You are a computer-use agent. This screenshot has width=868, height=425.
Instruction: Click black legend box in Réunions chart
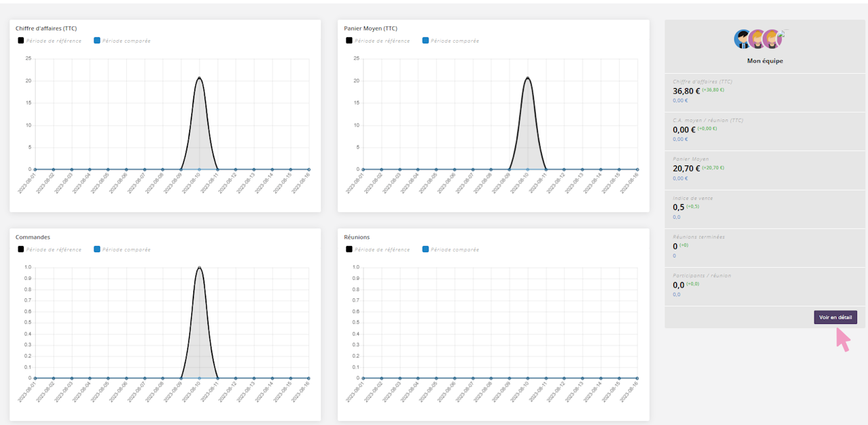[x=349, y=249]
